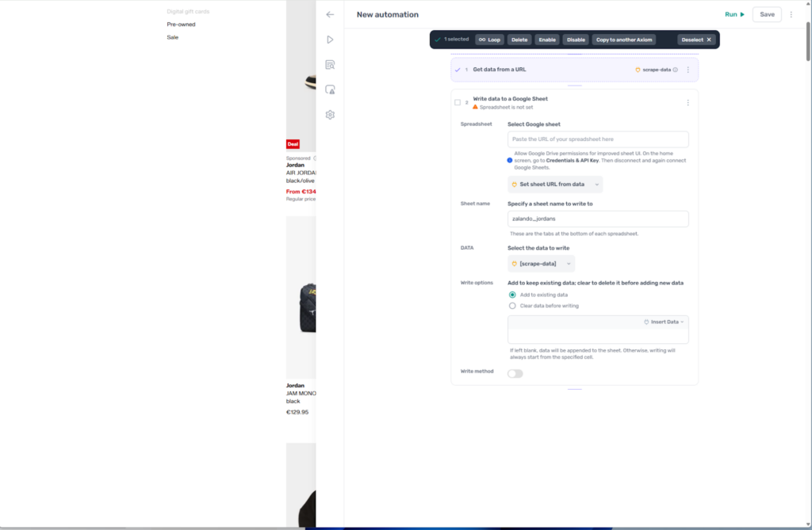Click the Save button
Image resolution: width=812 pixels, height=530 pixels.
pos(767,14)
